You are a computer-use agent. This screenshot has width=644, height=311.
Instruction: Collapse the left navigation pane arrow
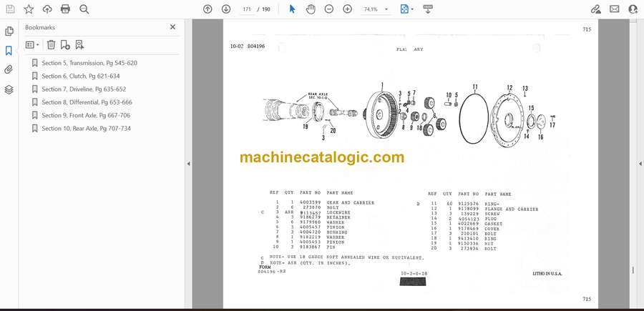(188, 164)
